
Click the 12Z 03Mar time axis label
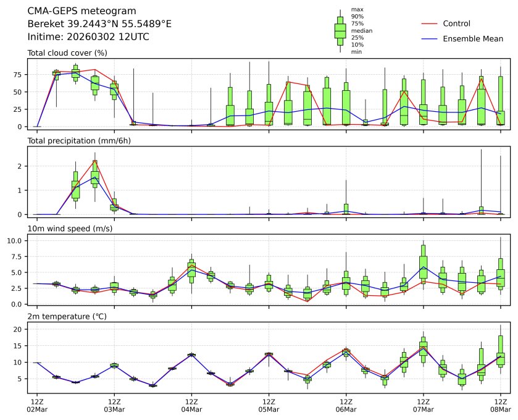(x=114, y=406)
